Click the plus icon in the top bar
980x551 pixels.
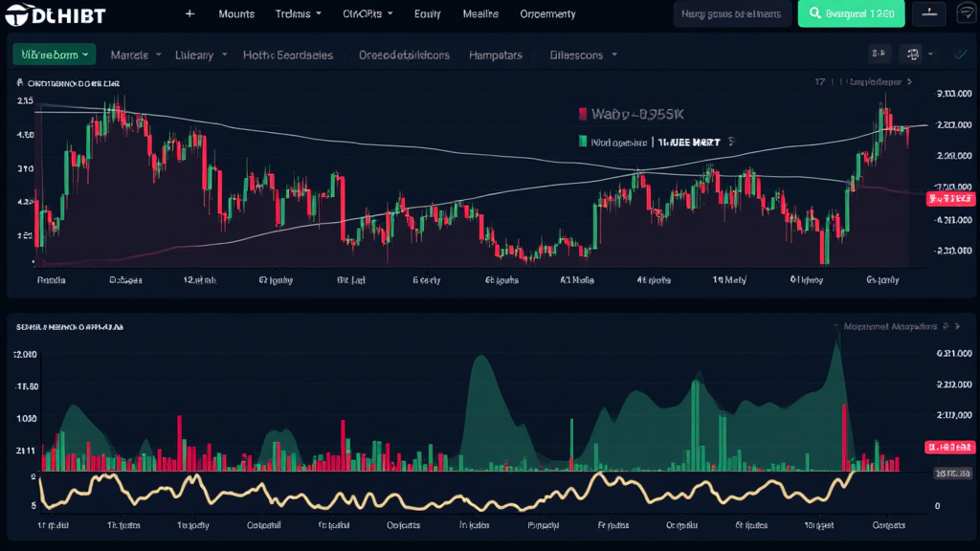pos(189,14)
